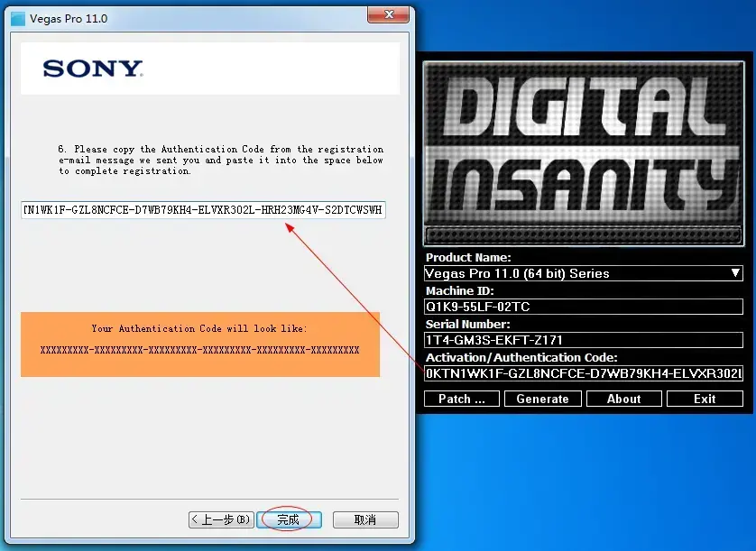Click the Vegas Pro authentication code input field
Viewport: 756px width, 551px height.
pos(203,210)
